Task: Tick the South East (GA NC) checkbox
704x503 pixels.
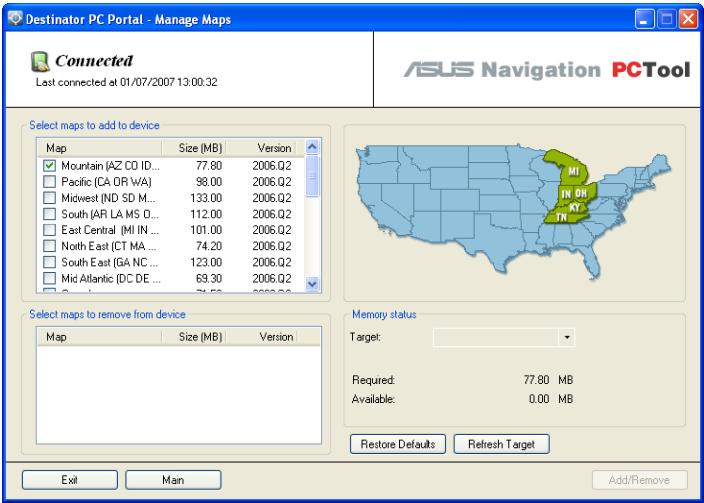Action: coord(49,262)
